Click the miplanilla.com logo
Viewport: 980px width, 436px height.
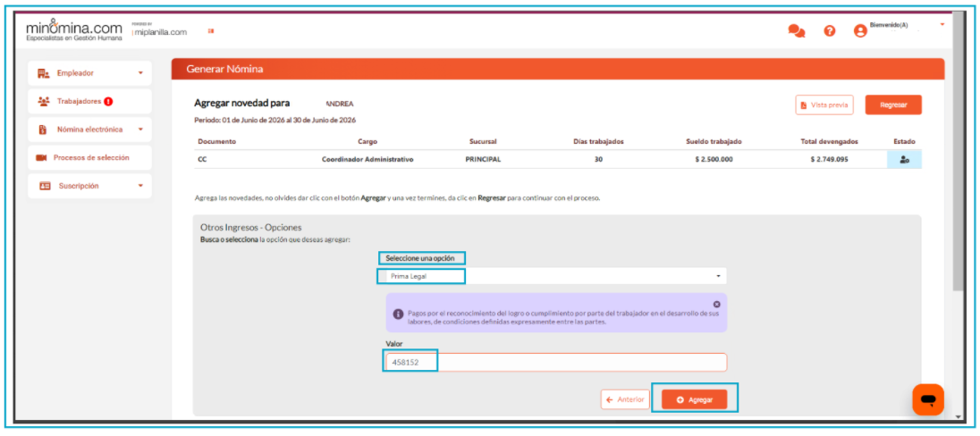tap(160, 30)
